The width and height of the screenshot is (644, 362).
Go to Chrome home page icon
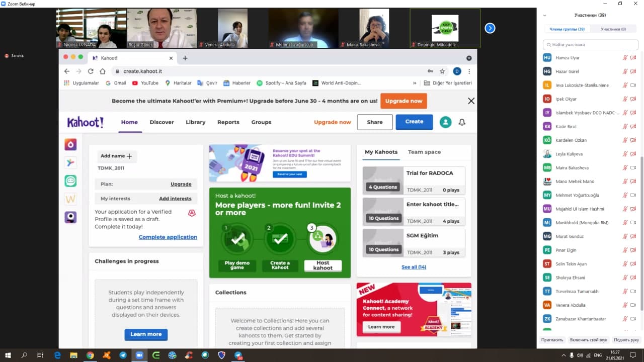[x=103, y=71]
